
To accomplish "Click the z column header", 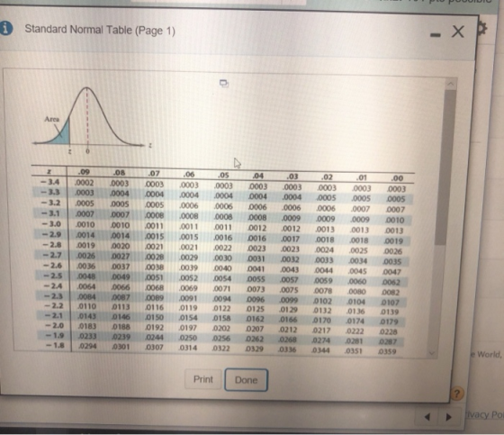I will 49,171.
